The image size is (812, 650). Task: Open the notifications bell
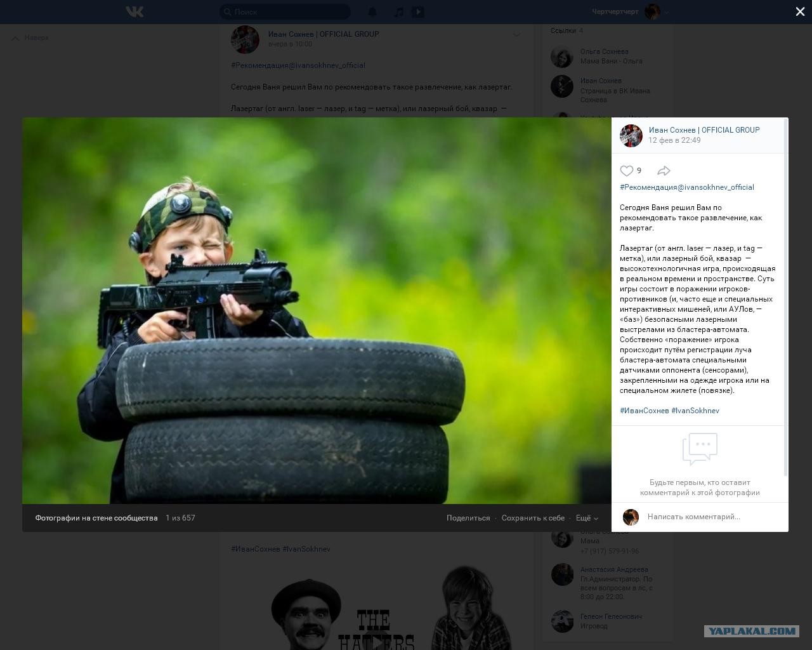click(x=372, y=11)
